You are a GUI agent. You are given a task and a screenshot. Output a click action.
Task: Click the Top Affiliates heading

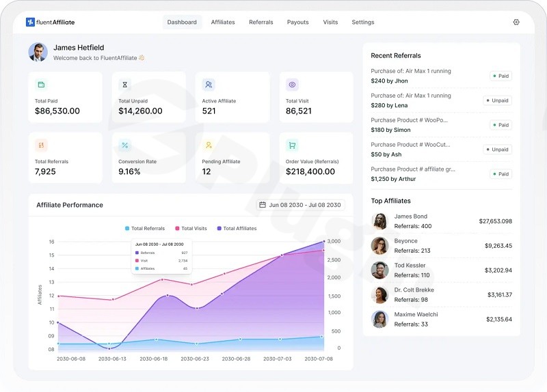click(x=390, y=201)
